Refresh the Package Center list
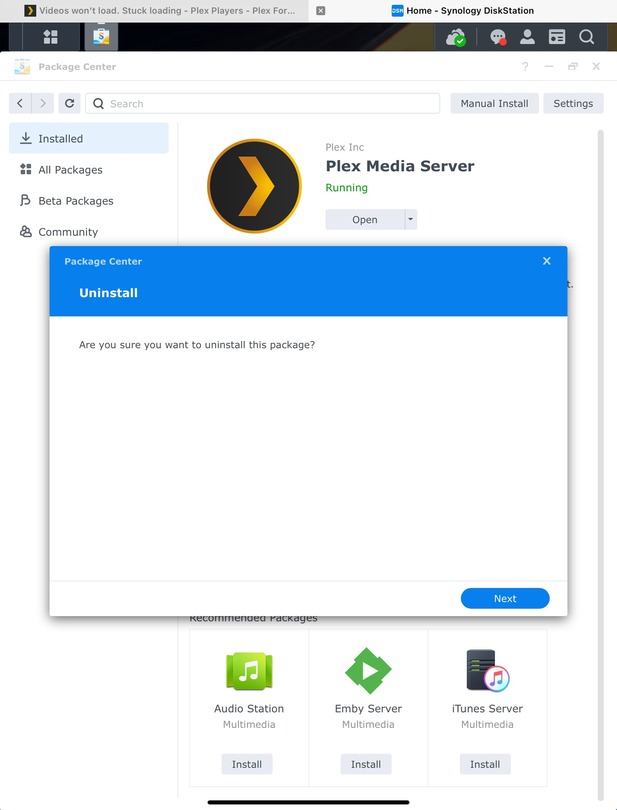 tap(69, 103)
